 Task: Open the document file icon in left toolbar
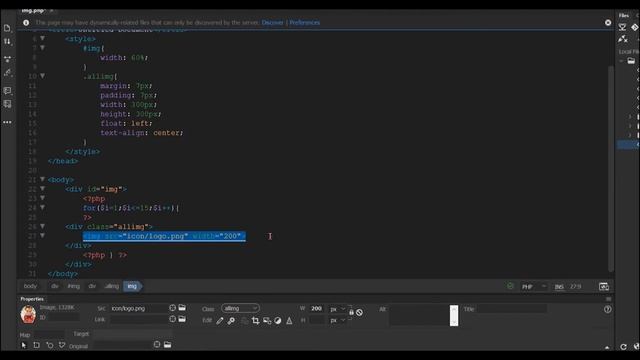point(7,28)
